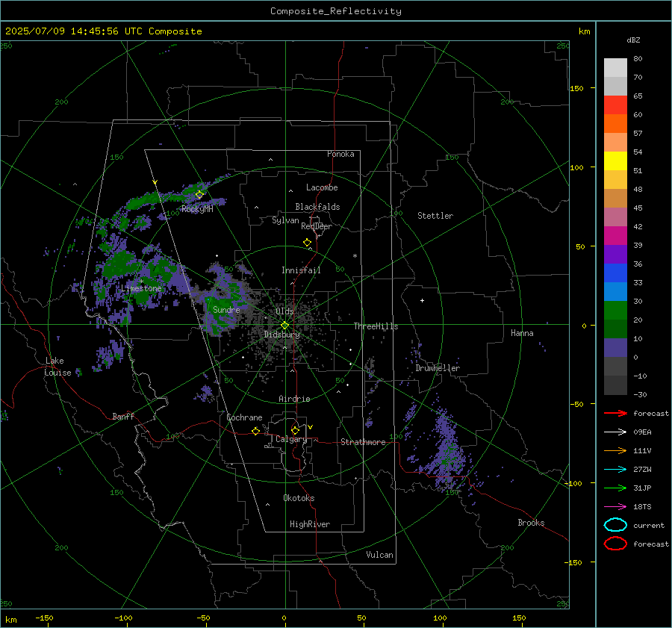Click the white 09EA arrow legend icon
The height and width of the screenshot is (628, 672).
tap(615, 432)
